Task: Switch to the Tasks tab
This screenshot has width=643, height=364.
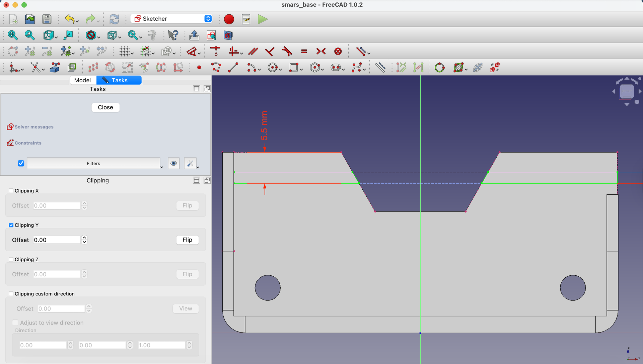Action: click(119, 80)
